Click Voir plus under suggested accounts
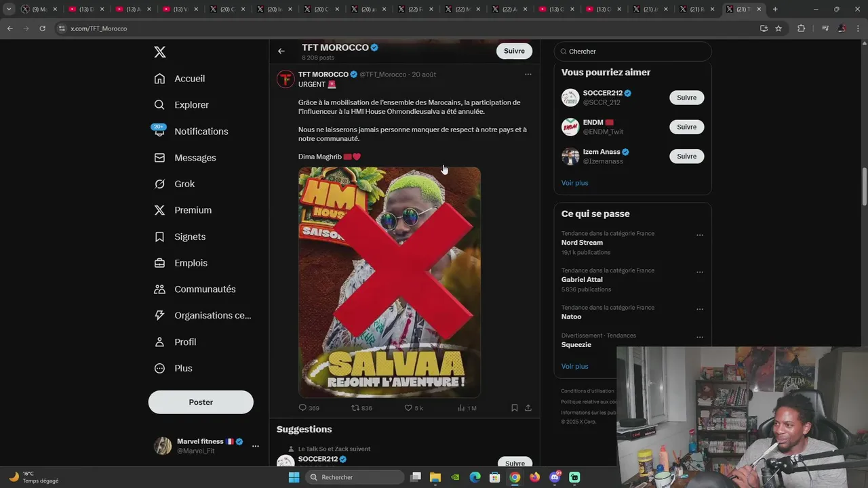This screenshot has width=868, height=488. coord(575,183)
